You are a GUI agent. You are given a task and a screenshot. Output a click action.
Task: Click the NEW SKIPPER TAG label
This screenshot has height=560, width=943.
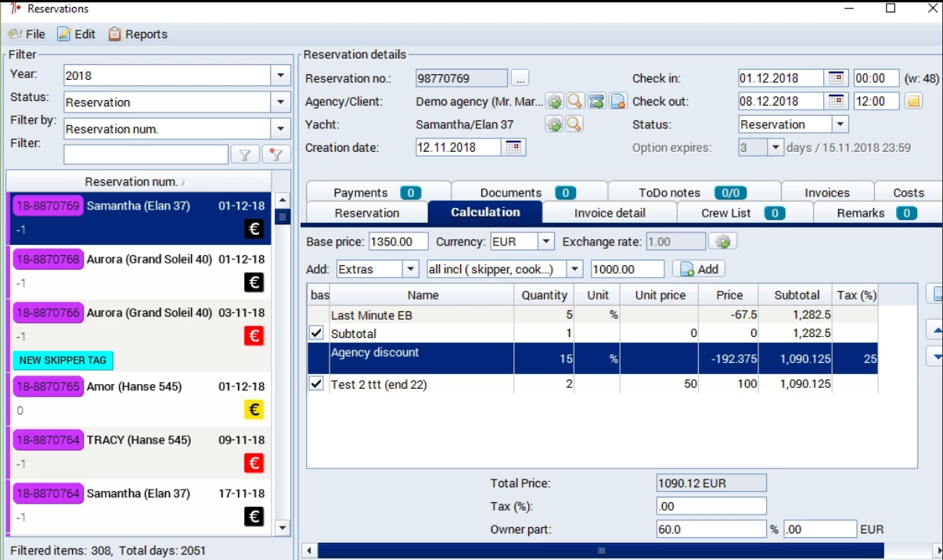pos(63,361)
